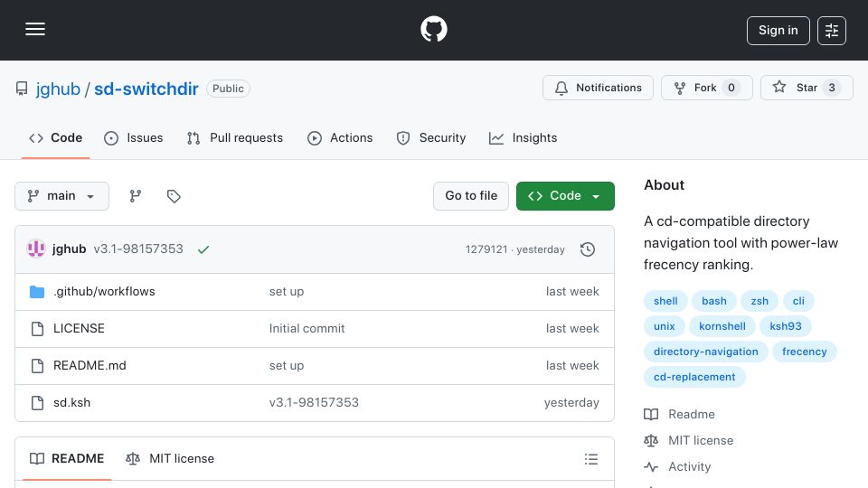868x488 pixels.
Task: Select the MIT license tab in file viewer
Action: pyautogui.click(x=170, y=459)
